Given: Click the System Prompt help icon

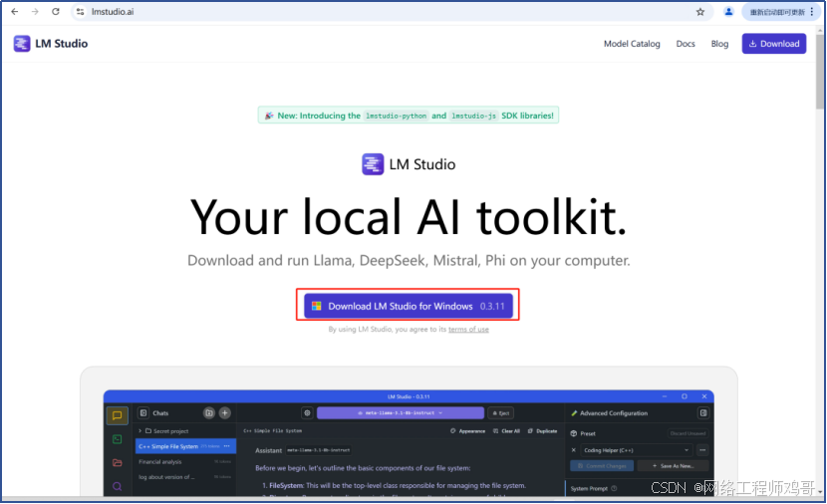Looking at the screenshot, I should coord(614,488).
